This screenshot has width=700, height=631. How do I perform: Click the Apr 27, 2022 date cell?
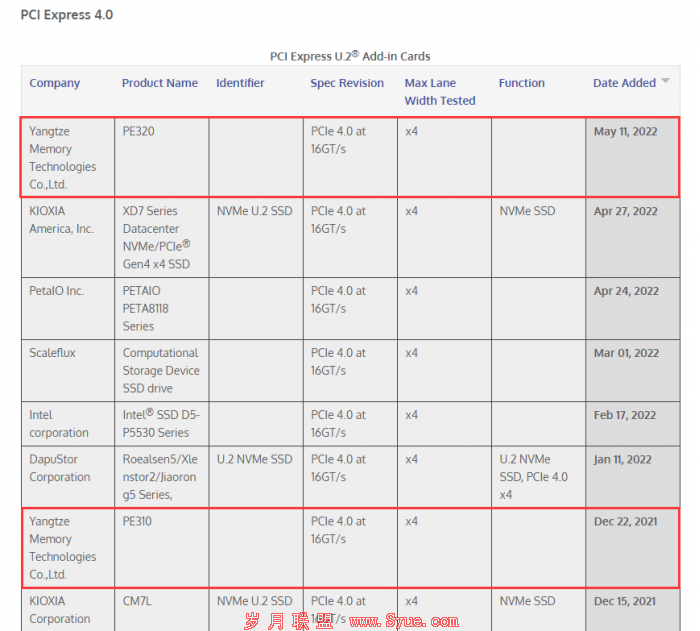point(633,237)
